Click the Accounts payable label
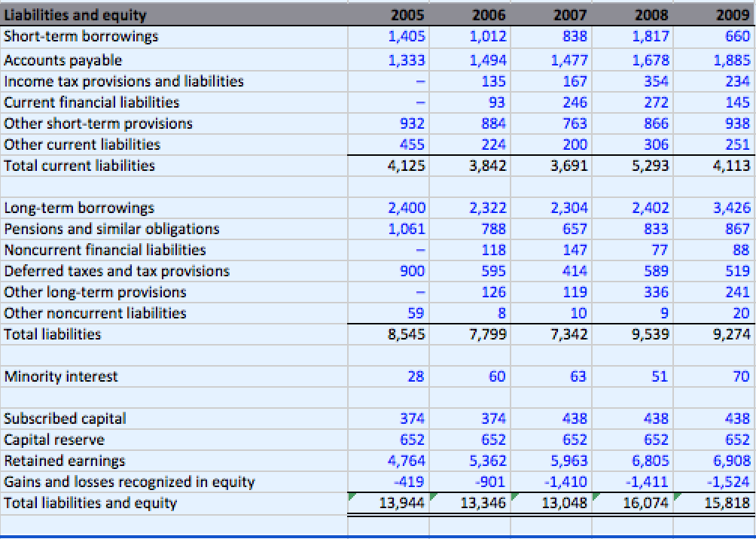This screenshot has width=756, height=539. pyautogui.click(x=62, y=60)
